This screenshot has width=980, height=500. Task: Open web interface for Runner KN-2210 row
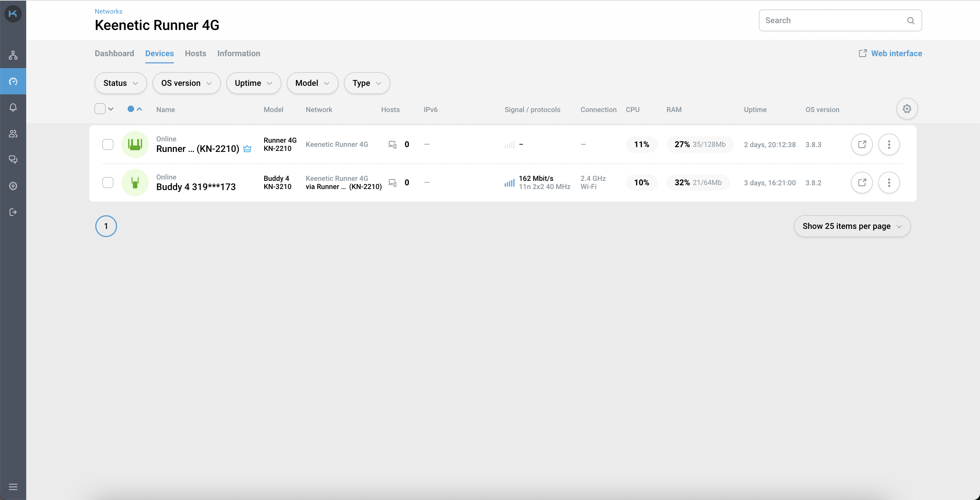coord(862,144)
